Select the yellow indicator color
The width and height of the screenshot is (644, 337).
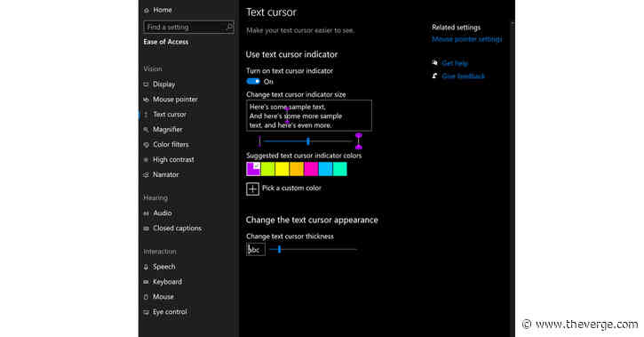(x=282, y=169)
